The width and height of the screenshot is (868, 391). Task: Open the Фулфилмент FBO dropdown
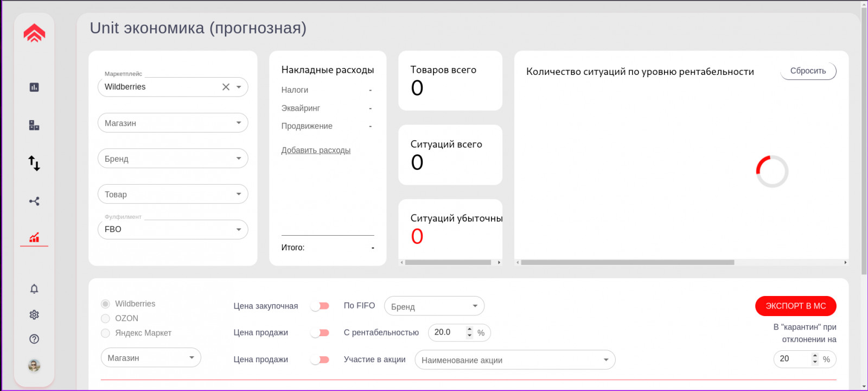coord(173,229)
